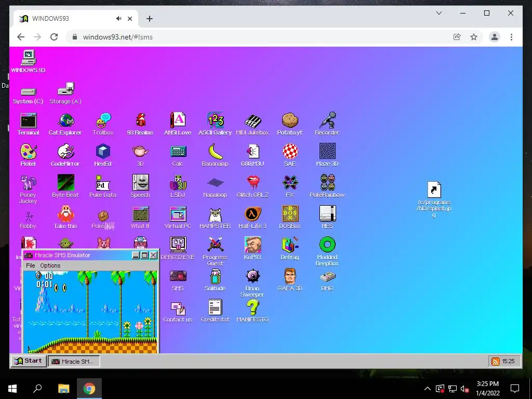Open Contact us icon
This screenshot has height=399, width=532.
(x=178, y=312)
